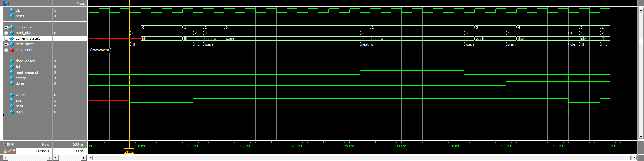Click the spin signal icon
Image resolution: width=644 pixels, height=161 pixels.
coord(12,100)
